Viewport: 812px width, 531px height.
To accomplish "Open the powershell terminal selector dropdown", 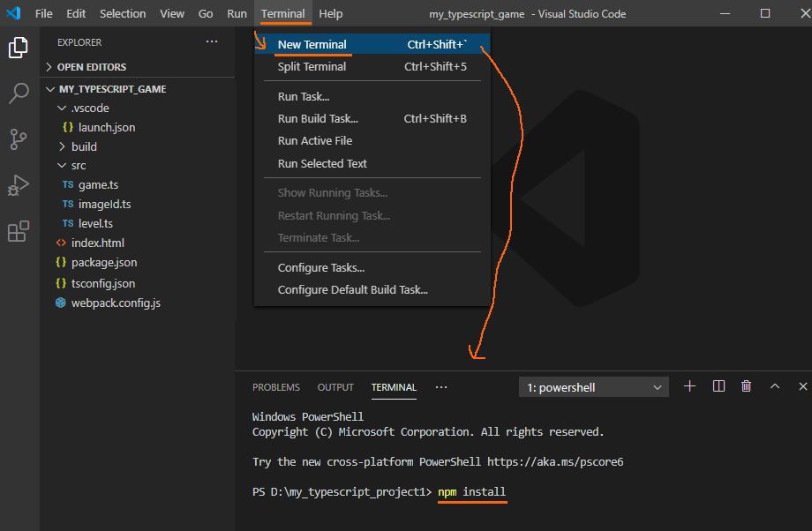I will (x=594, y=387).
